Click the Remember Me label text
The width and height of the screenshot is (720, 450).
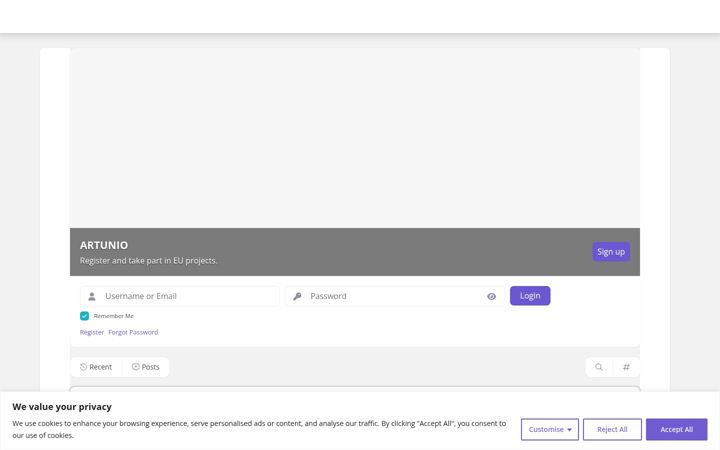(113, 316)
